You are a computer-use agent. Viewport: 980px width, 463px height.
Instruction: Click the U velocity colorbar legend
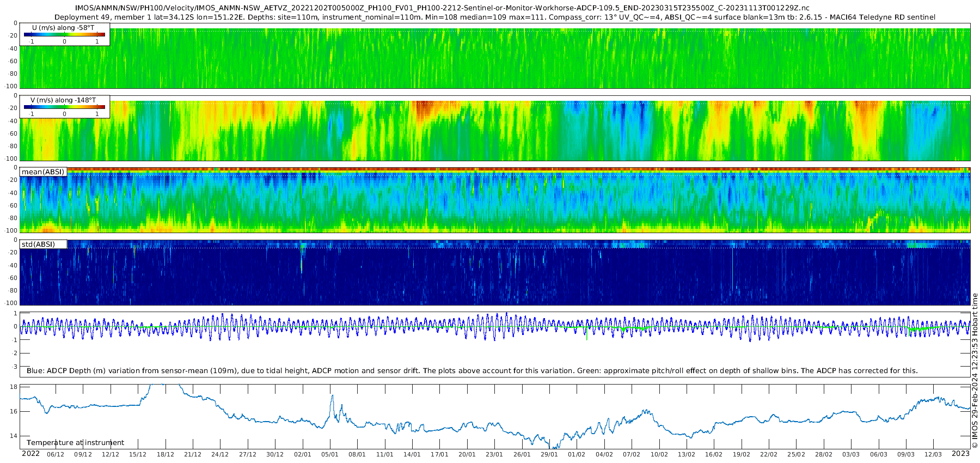tap(64, 34)
